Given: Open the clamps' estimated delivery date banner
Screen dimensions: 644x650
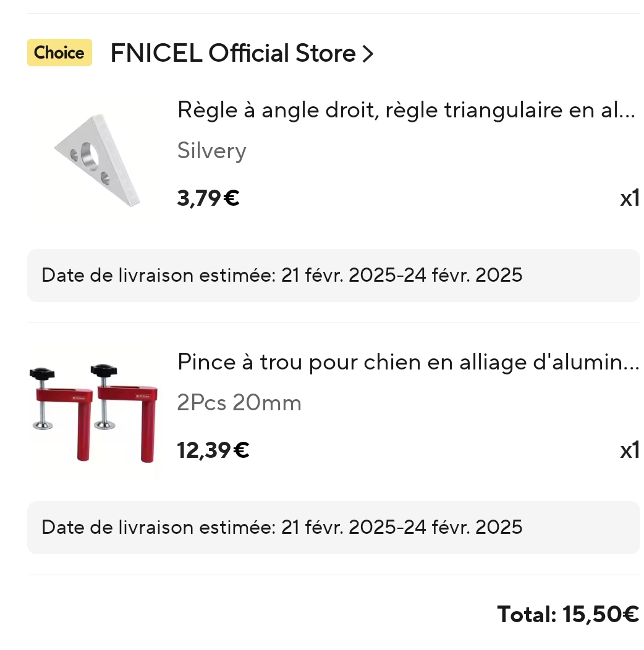Looking at the screenshot, I should pyautogui.click(x=333, y=528).
